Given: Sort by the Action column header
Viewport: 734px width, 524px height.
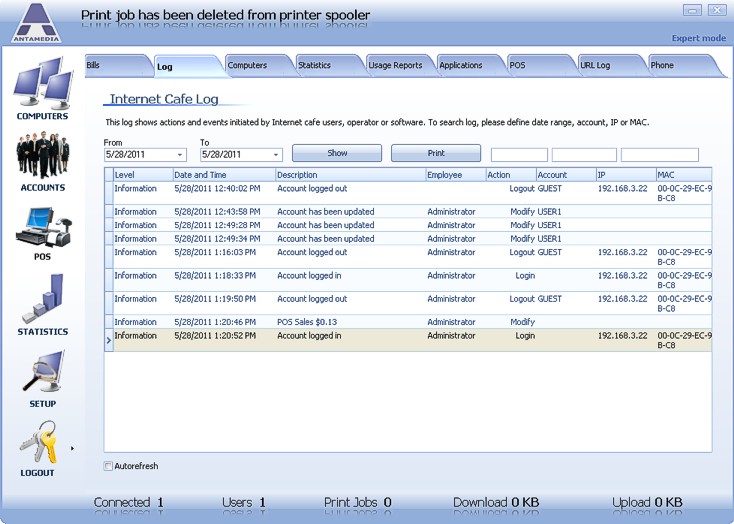Looking at the screenshot, I should 511,175.
